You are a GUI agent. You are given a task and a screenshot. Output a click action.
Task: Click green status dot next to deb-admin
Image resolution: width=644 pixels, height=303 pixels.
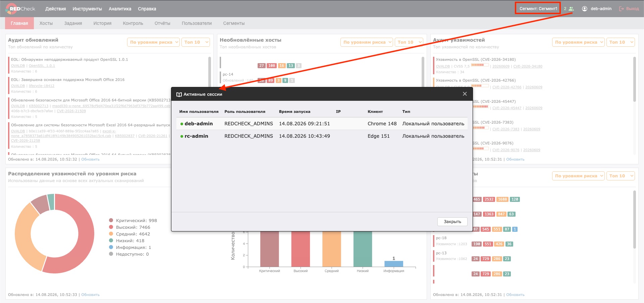point(182,124)
